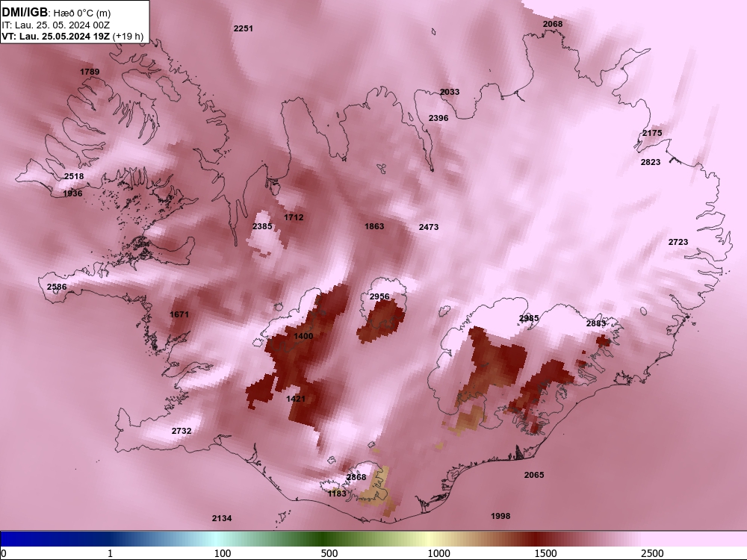Click the value 2518 on the map
The width and height of the screenshot is (747, 560).
pos(74,176)
